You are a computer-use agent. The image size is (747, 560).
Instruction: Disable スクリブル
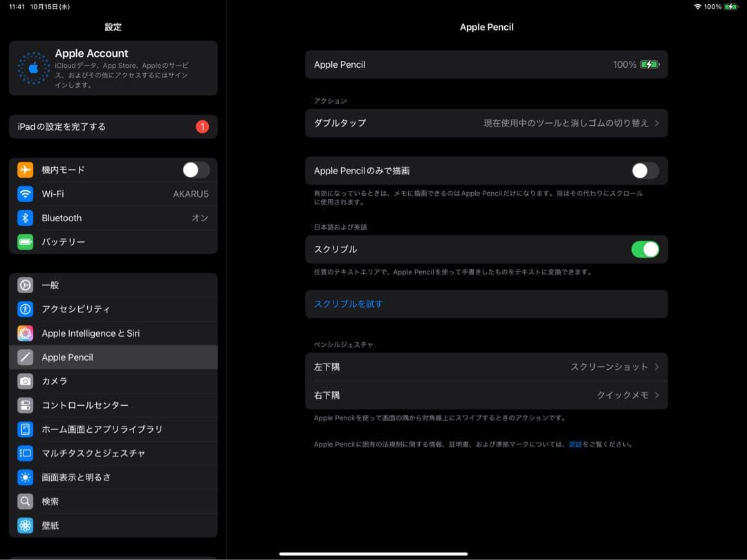pos(645,250)
